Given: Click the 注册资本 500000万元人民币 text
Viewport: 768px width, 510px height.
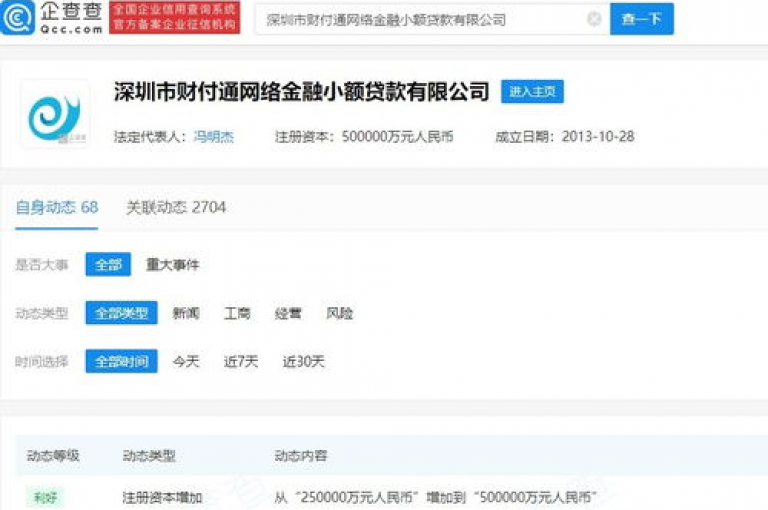Looking at the screenshot, I should tap(364, 137).
